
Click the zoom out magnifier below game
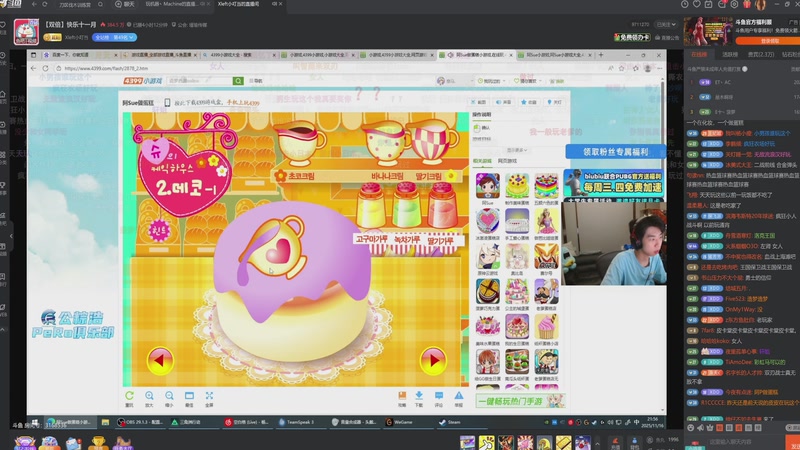pos(169,398)
